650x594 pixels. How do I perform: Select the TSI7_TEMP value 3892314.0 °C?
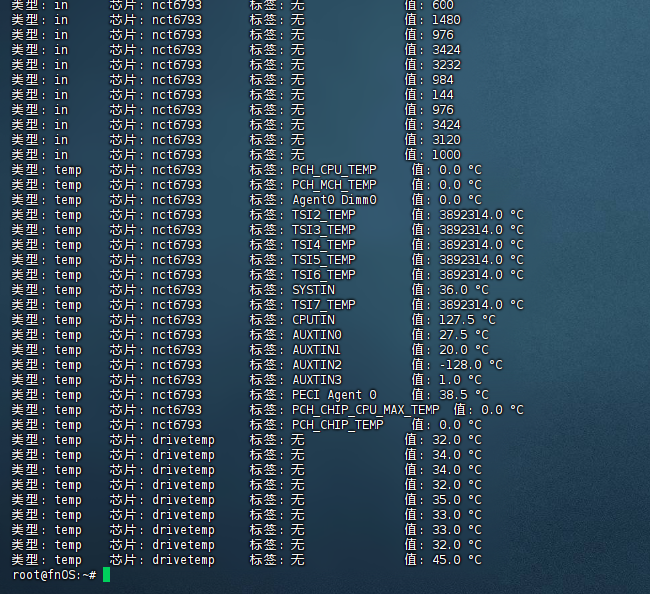(481, 305)
